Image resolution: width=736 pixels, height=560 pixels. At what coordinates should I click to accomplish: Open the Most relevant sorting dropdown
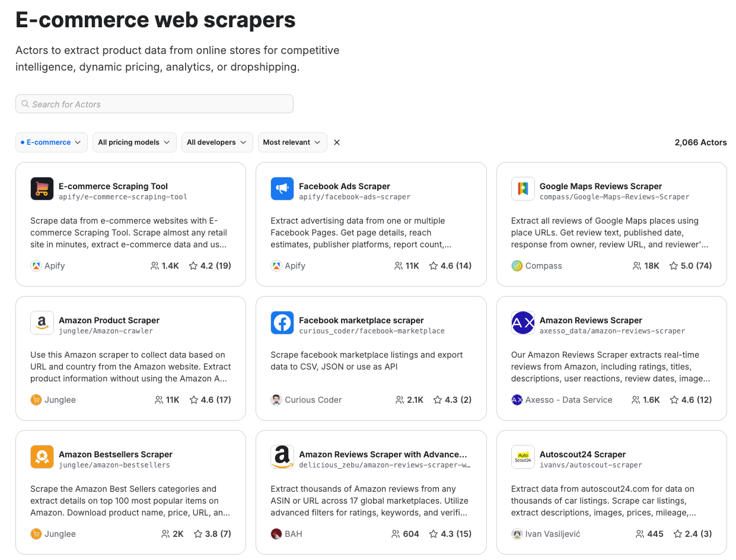292,142
